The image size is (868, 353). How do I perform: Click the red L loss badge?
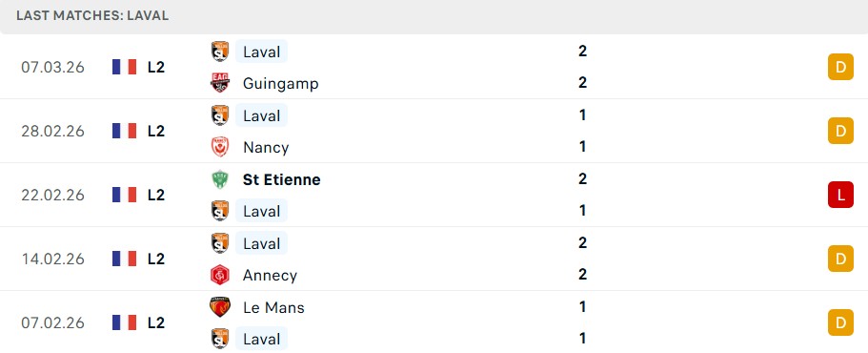click(840, 195)
